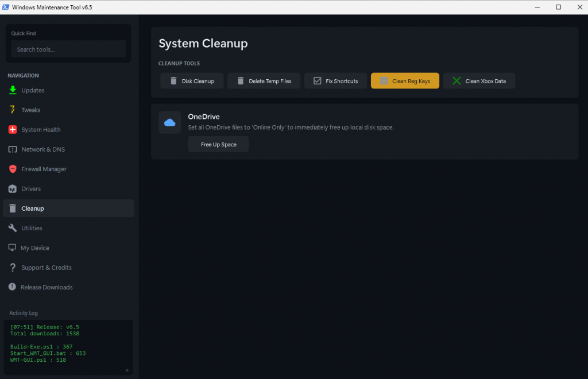Click the trash icon on Delete Temp Files

point(241,81)
